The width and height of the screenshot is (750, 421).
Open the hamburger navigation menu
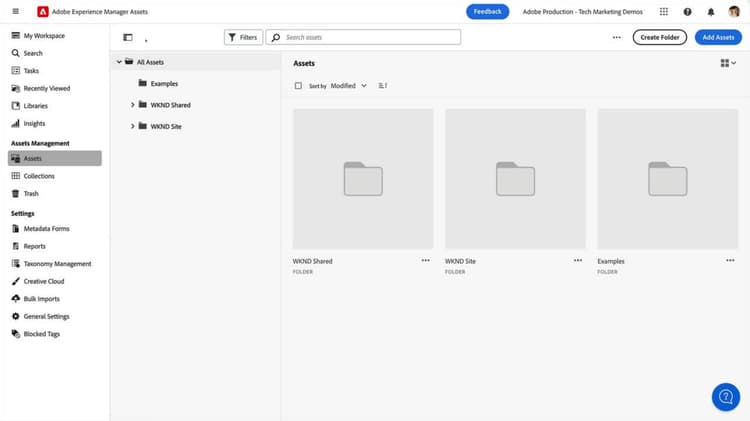pyautogui.click(x=15, y=11)
